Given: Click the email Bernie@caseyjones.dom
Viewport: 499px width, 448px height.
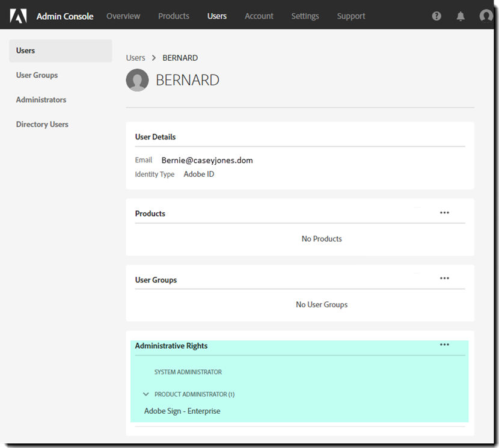Looking at the screenshot, I should 207,160.
